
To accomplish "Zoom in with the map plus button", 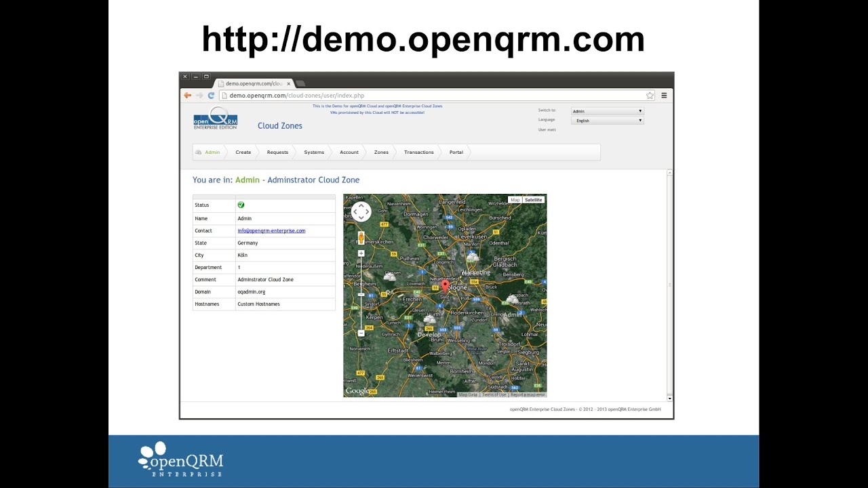I will 361,253.
